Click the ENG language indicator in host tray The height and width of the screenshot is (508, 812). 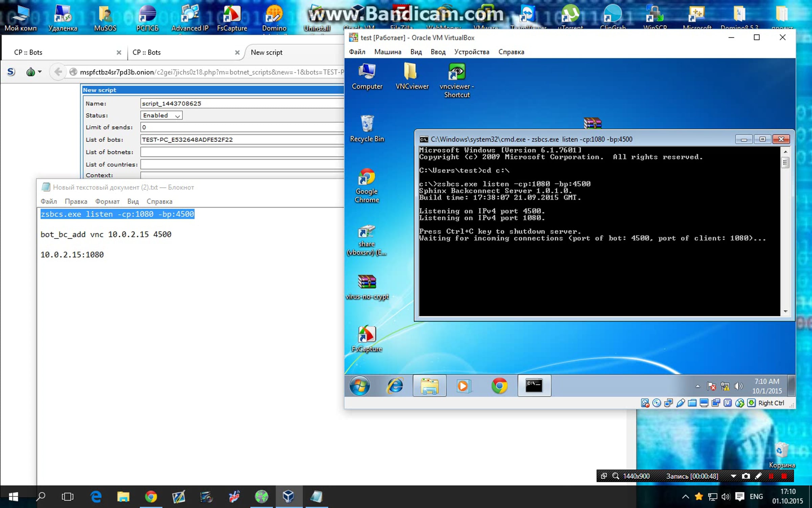(757, 497)
